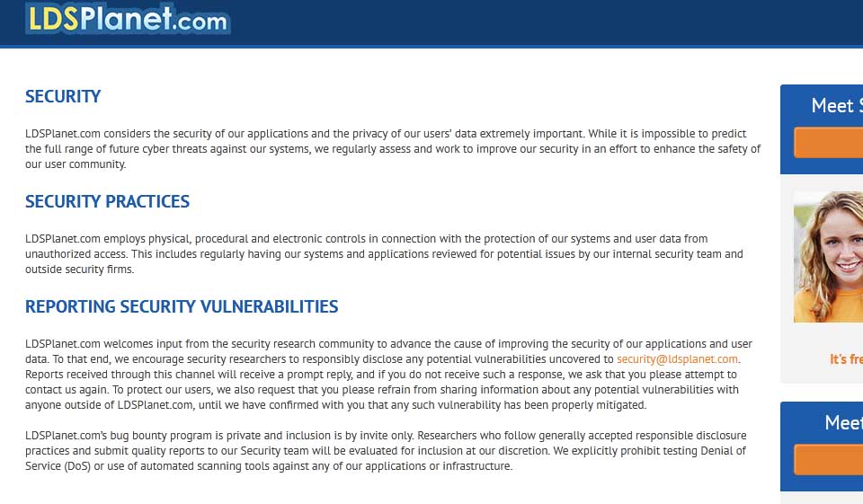Click the "Meet" title in the lower sidebar panel

(x=843, y=422)
